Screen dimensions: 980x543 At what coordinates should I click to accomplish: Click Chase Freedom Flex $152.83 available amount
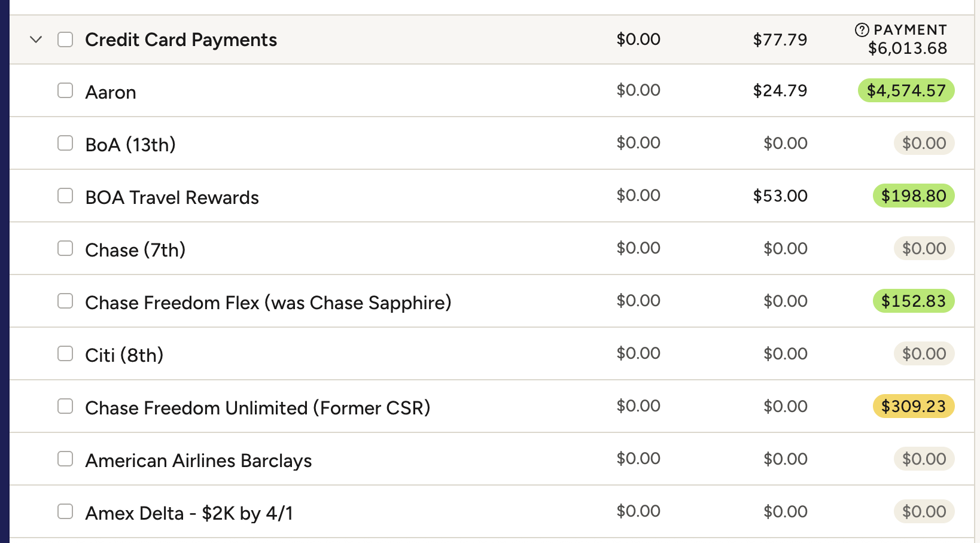click(913, 301)
